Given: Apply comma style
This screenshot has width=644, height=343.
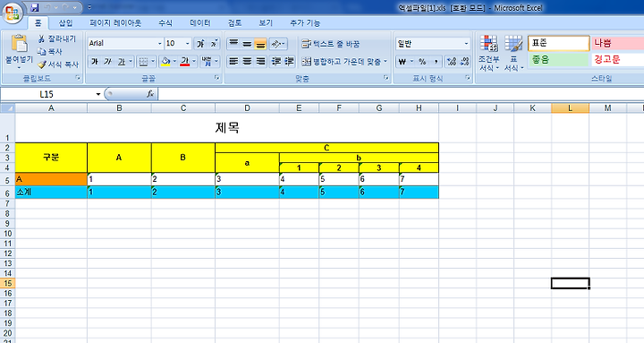Looking at the screenshot, I should (436, 62).
